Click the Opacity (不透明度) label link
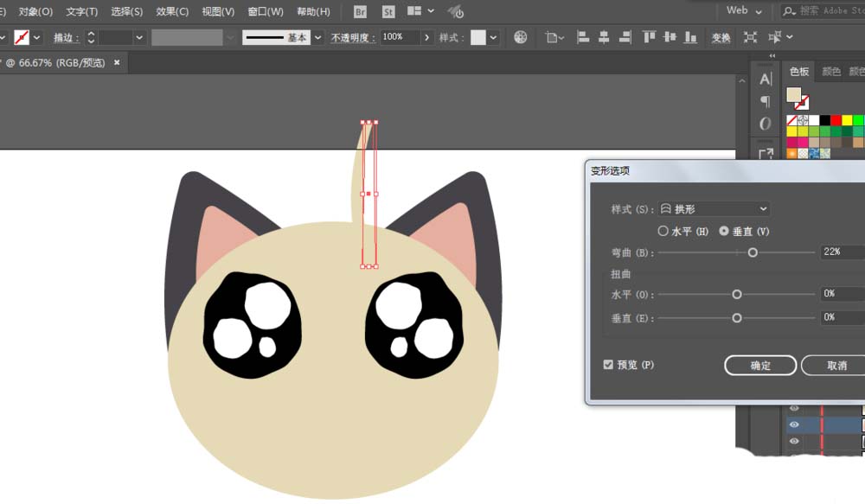Viewport: 865px width, 504px height. [x=353, y=37]
